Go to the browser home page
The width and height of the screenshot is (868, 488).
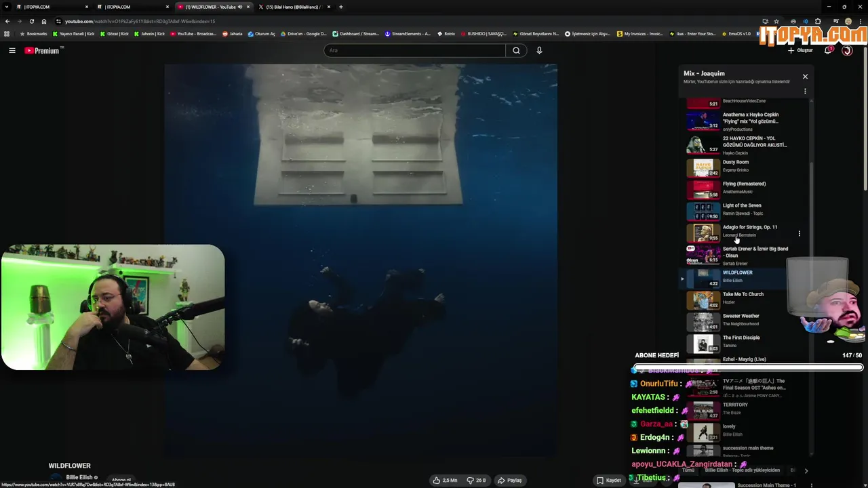click(x=44, y=21)
